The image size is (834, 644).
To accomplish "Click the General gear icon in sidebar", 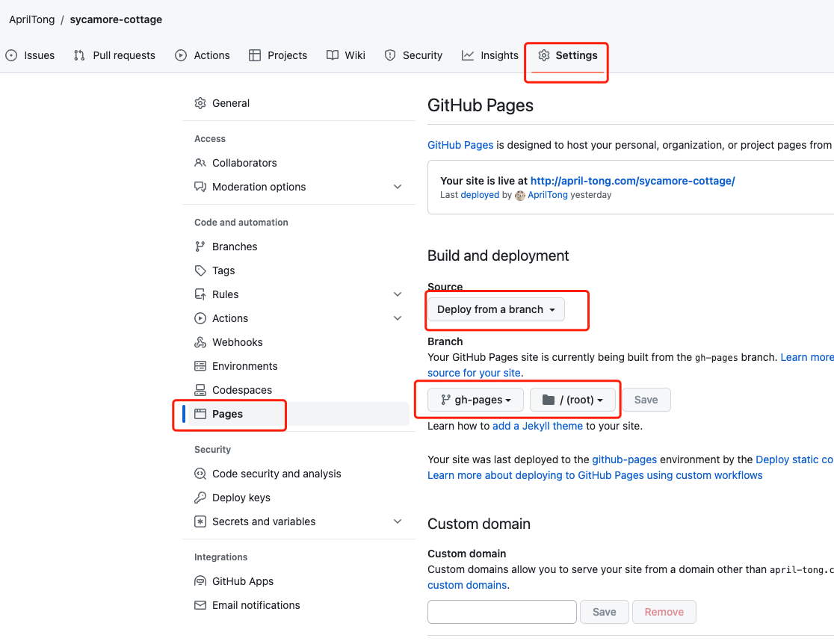I will [200, 103].
